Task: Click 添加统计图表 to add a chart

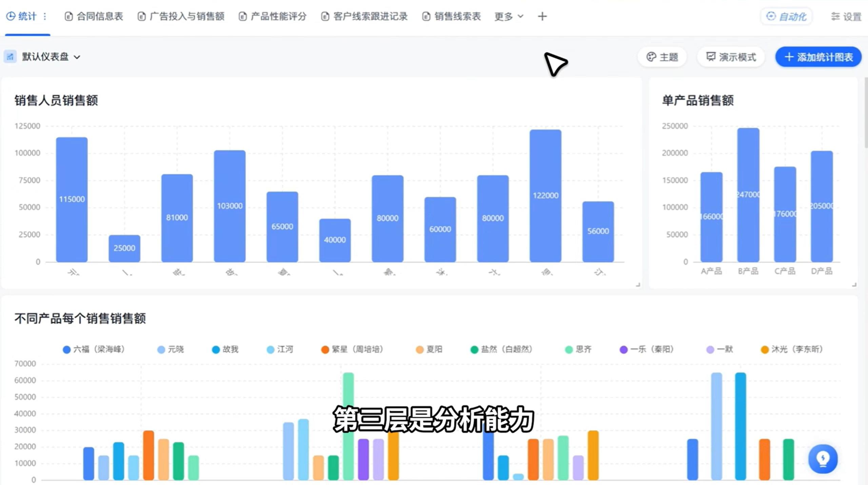Action: click(818, 57)
